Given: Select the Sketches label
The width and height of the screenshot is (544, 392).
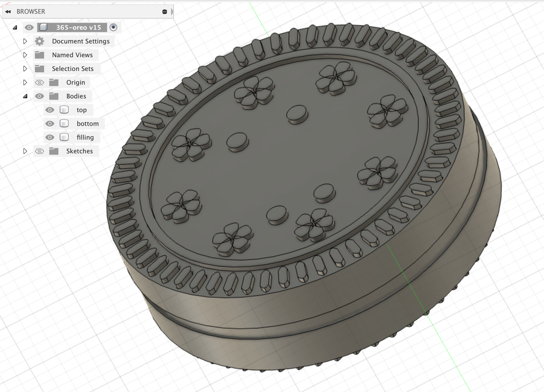Looking at the screenshot, I should click(79, 151).
